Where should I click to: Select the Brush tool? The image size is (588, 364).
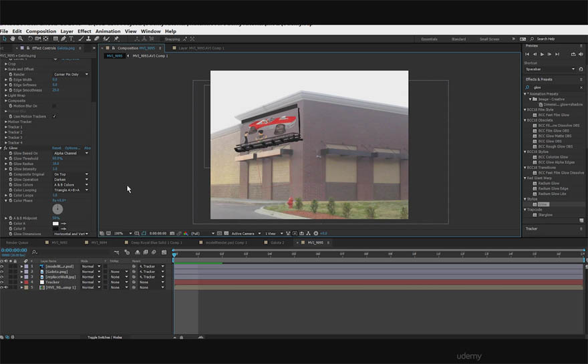click(81, 39)
